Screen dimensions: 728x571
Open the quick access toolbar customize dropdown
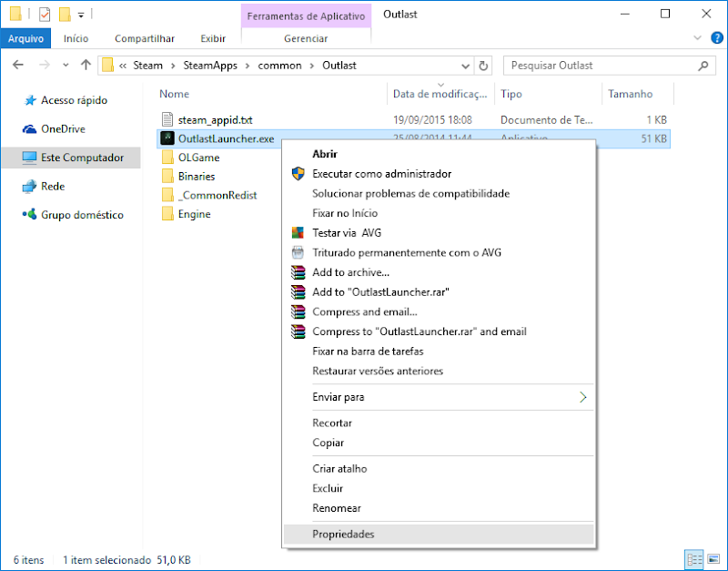point(81,15)
